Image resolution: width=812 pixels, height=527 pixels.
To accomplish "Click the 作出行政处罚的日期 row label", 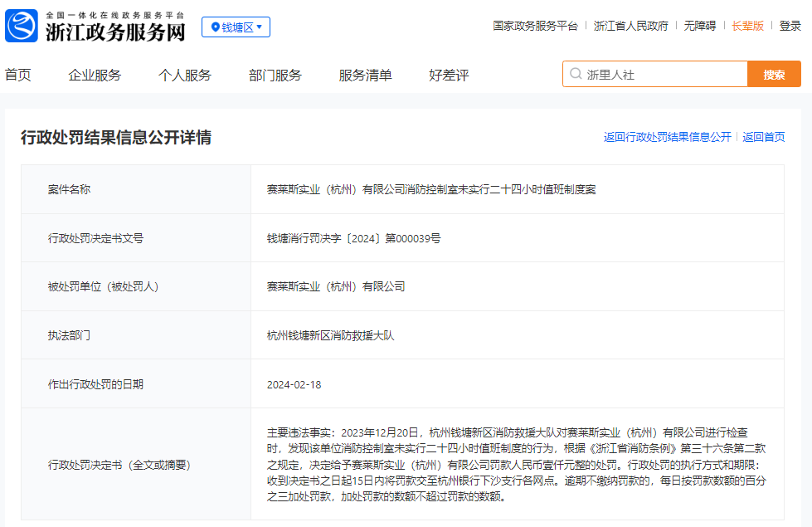I will [95, 384].
